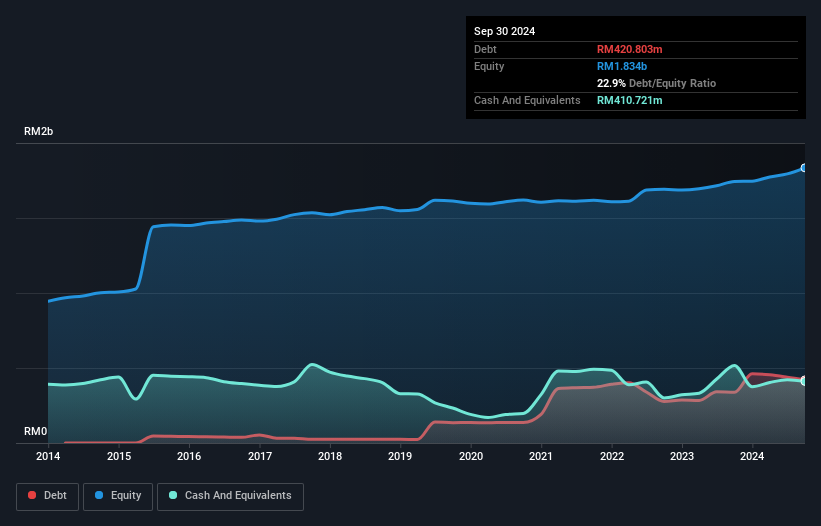Click the 2021 x-axis label

click(541, 456)
